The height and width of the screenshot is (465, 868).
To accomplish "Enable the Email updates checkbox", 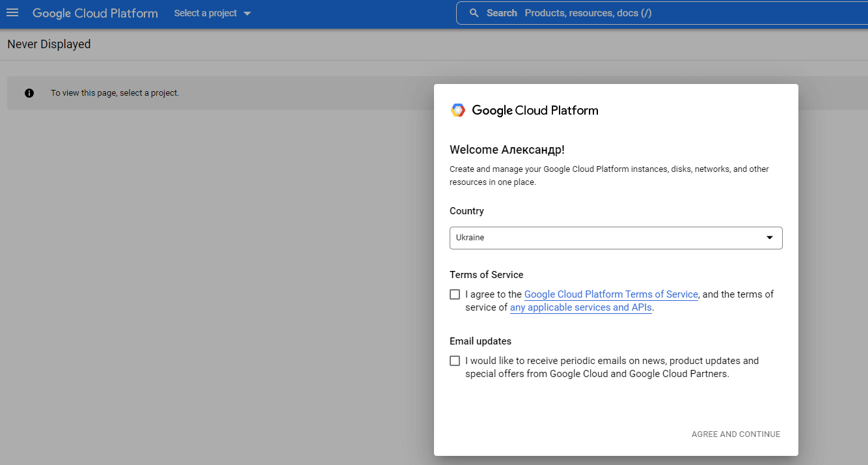I will pyautogui.click(x=455, y=361).
